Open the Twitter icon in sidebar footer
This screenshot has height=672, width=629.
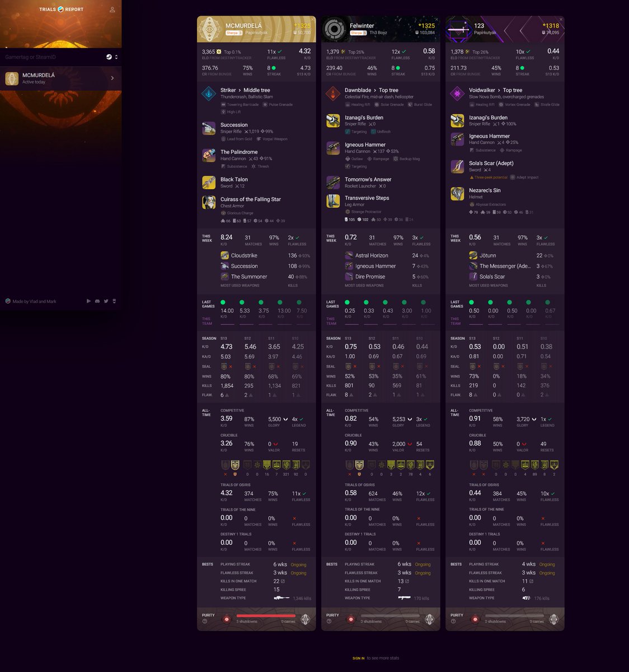tap(106, 301)
